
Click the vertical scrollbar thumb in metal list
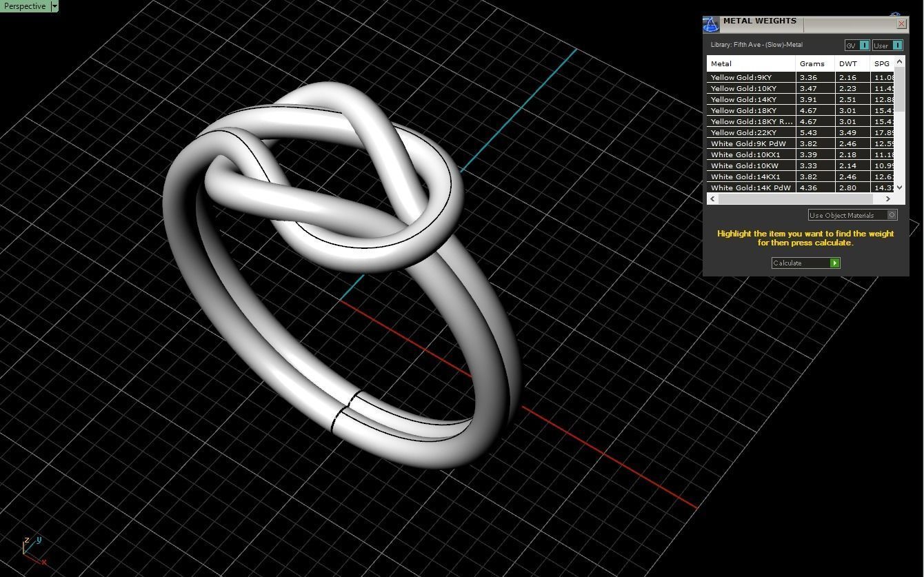tap(900, 90)
